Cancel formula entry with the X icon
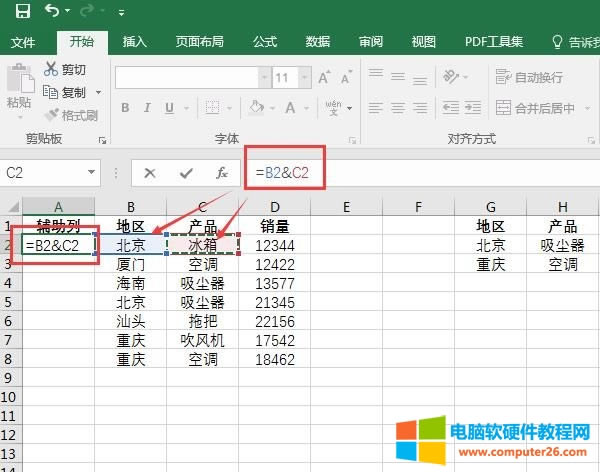600x472 pixels. coord(150,173)
